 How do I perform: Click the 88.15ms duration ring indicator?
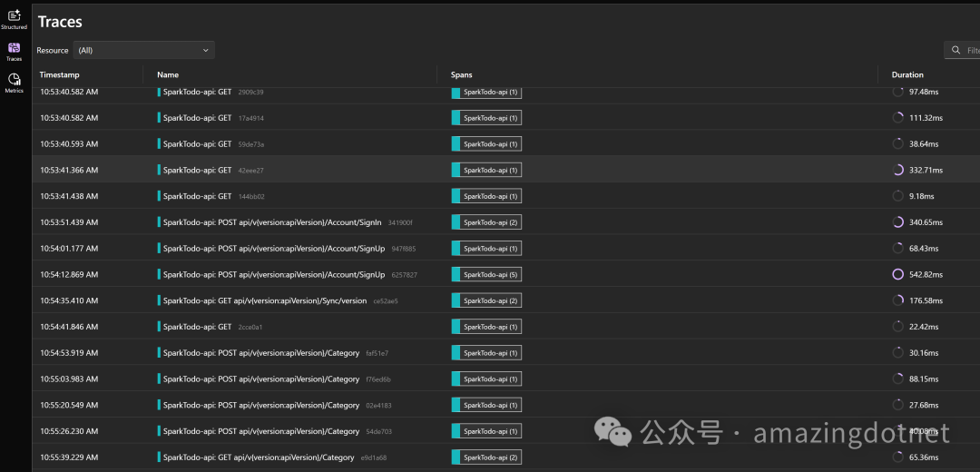click(x=898, y=379)
